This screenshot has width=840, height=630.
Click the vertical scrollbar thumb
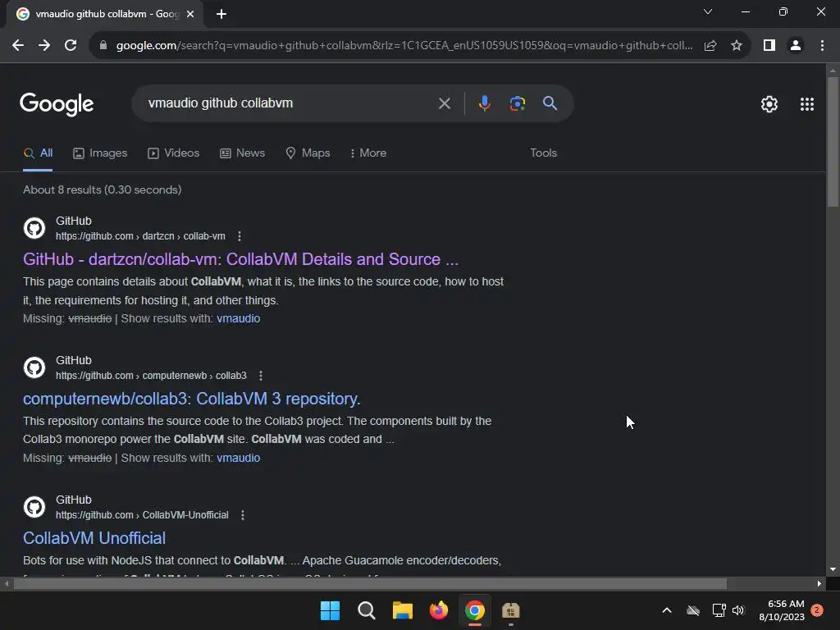tap(833, 142)
